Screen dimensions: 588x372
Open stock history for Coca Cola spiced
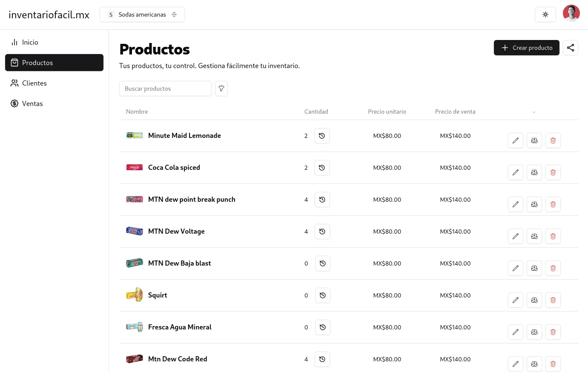[322, 168]
